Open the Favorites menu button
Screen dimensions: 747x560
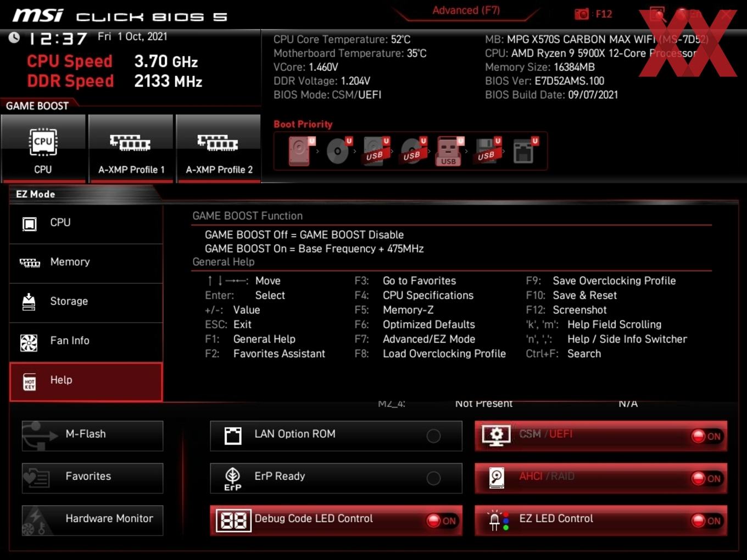92,478
